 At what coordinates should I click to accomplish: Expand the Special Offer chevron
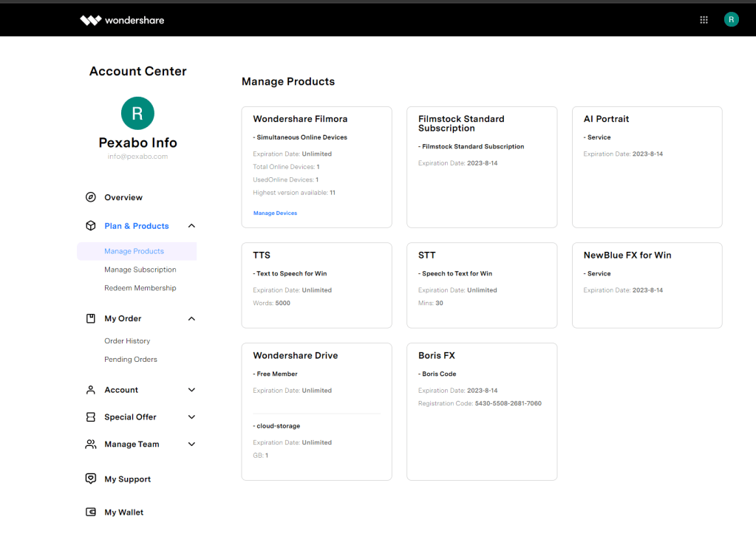[x=191, y=417]
